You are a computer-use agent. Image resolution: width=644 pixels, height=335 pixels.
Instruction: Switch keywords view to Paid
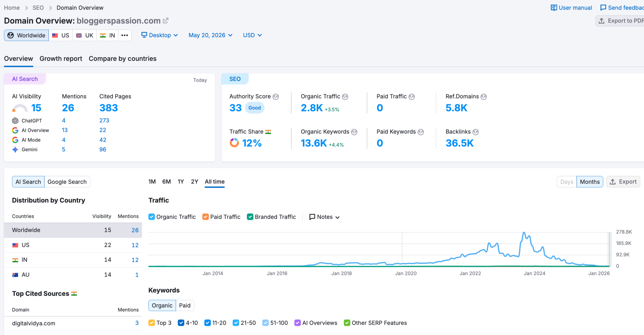point(185,306)
